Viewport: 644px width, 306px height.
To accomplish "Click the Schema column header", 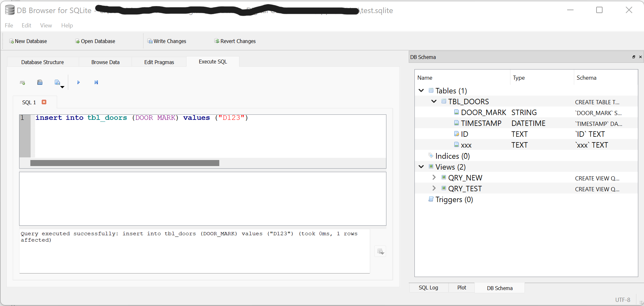I will coord(606,77).
